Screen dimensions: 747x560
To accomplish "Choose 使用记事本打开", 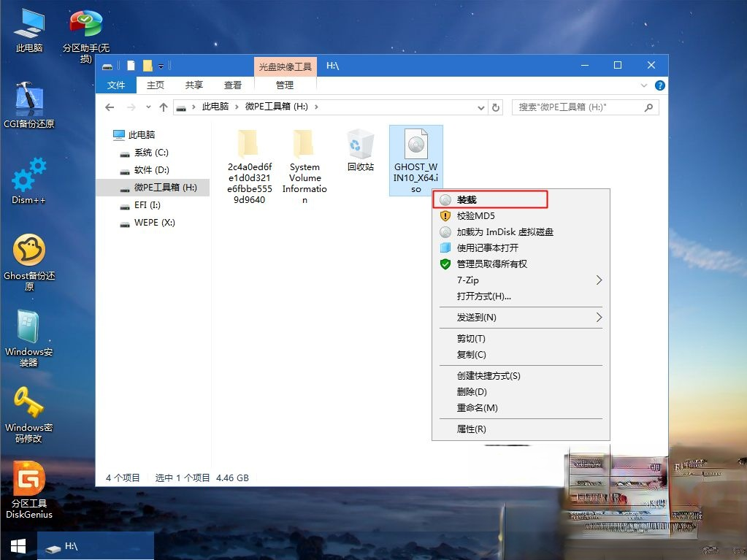I will pos(521,248).
